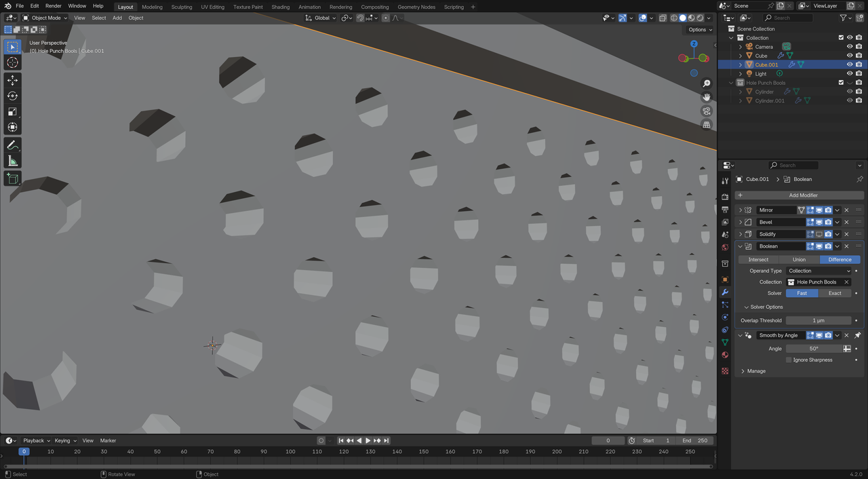This screenshot has height=479, width=868.
Task: Select the Intersect boolean operation
Action: pos(758,259)
